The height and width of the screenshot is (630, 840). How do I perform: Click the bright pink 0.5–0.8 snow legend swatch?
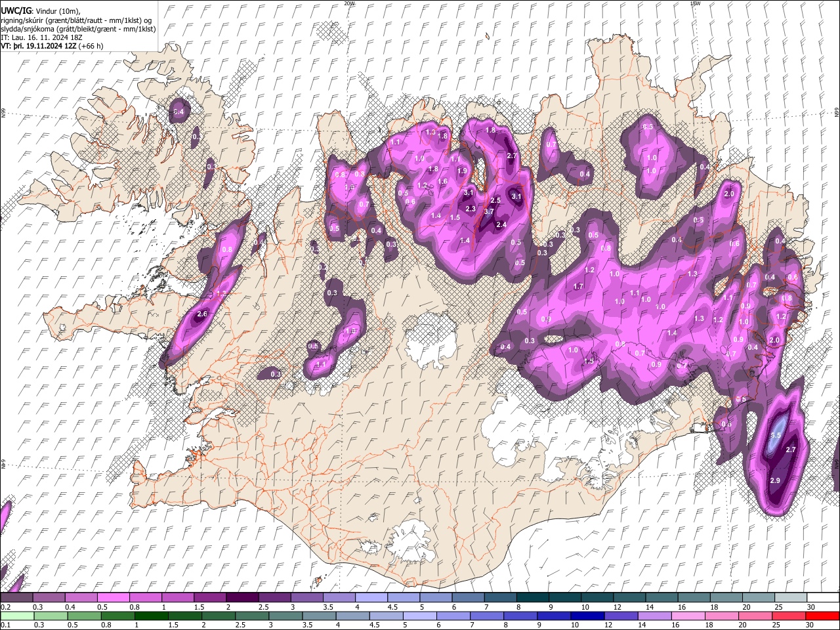114,597
